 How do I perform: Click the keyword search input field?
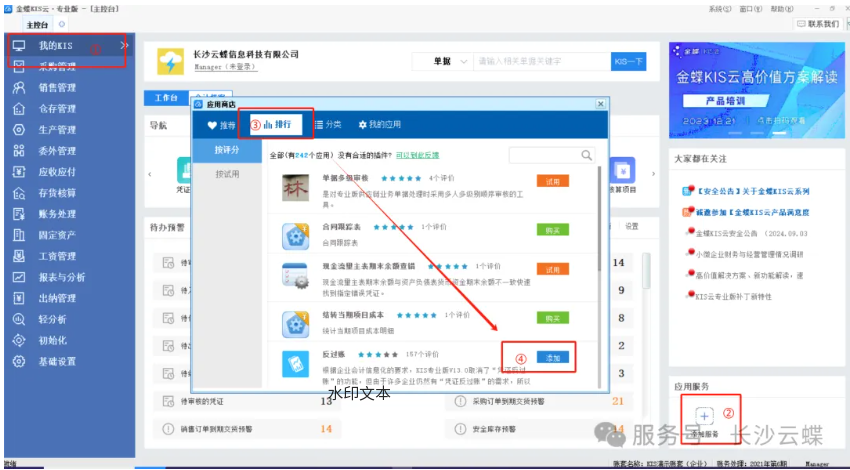[x=540, y=62]
